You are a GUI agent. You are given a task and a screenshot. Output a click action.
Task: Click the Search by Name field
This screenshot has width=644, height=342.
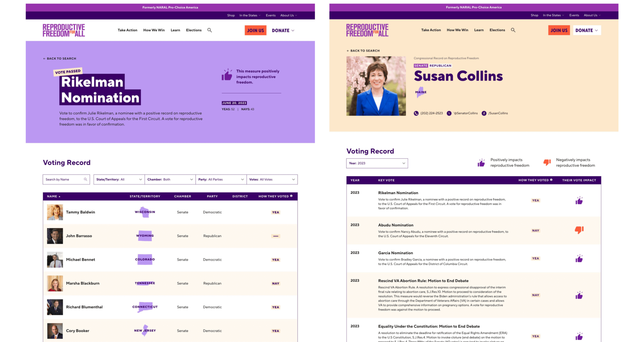point(66,180)
